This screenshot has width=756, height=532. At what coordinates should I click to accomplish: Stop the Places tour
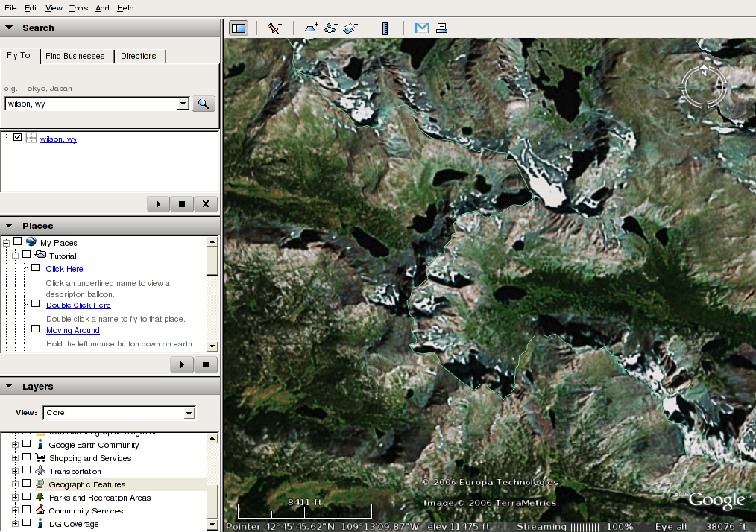click(206, 365)
